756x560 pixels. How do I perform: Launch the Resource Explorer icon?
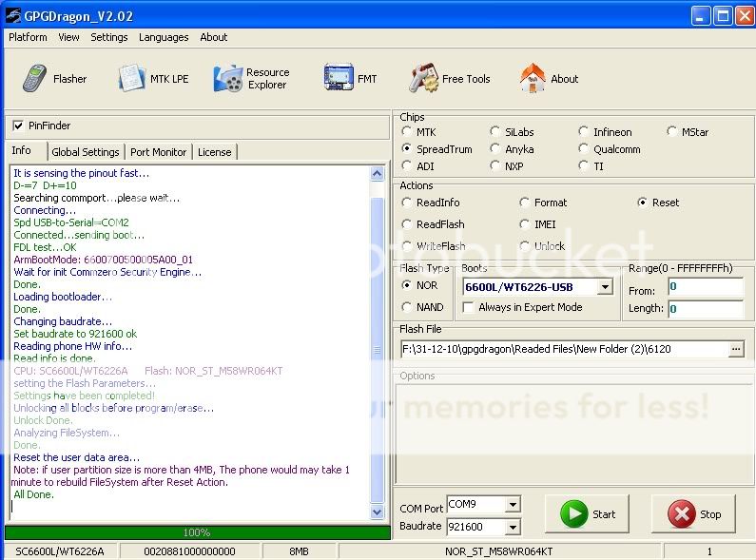click(227, 78)
